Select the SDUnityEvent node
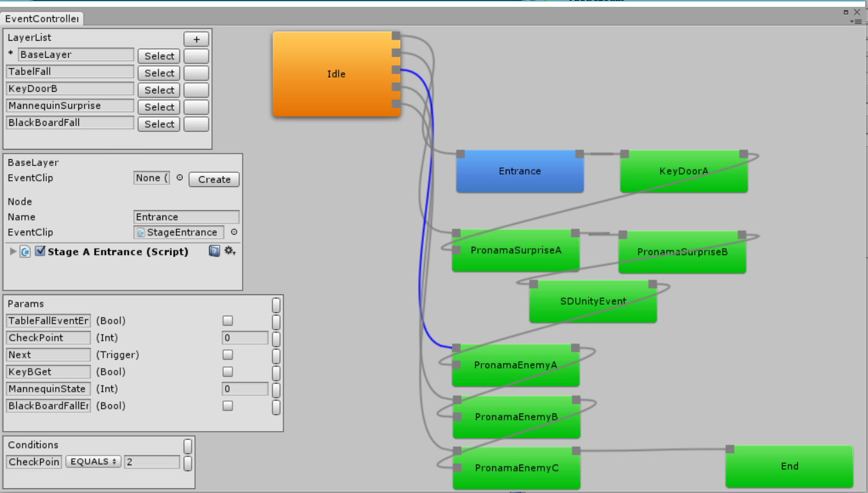This screenshot has width=868, height=493. click(x=593, y=301)
